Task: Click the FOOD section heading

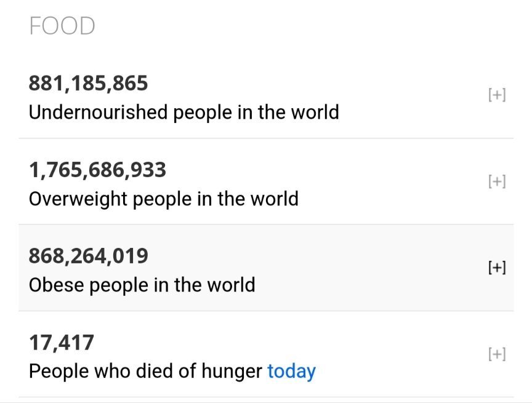Action: coord(62,26)
